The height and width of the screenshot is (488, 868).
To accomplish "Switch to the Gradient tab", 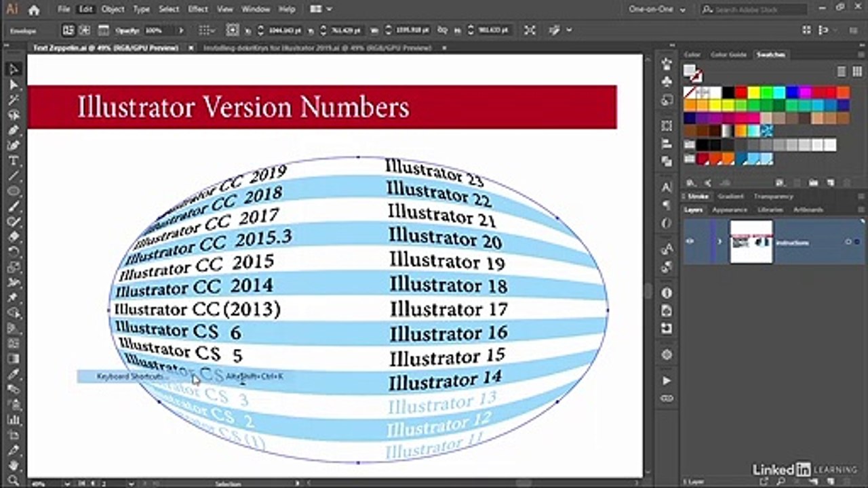I will click(x=730, y=197).
